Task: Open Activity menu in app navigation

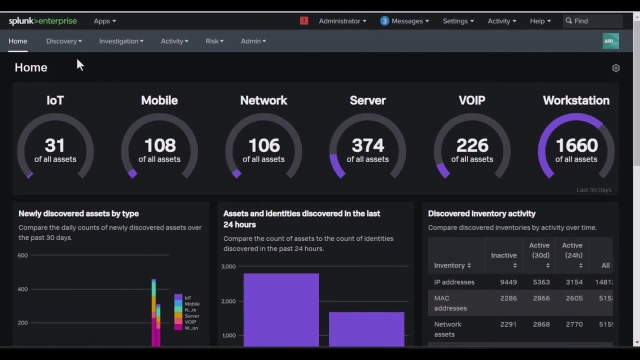Action: [174, 41]
